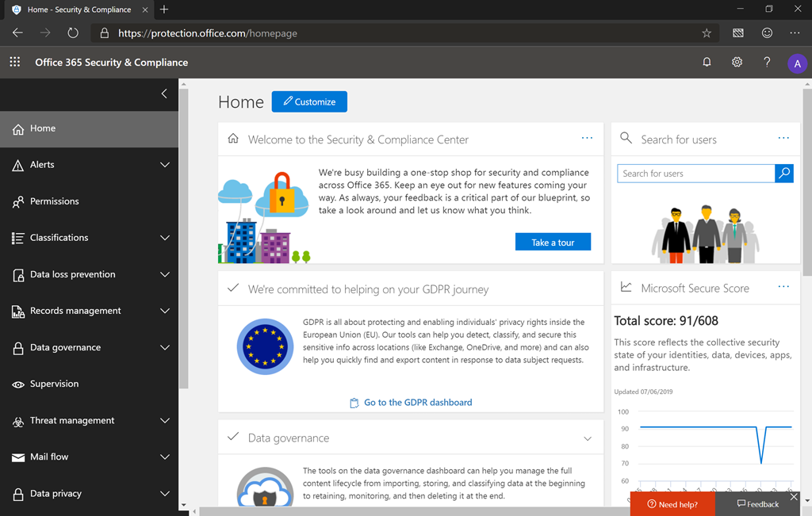The height and width of the screenshot is (516, 812).
Task: Expand the Threat management section
Action: [x=165, y=421]
